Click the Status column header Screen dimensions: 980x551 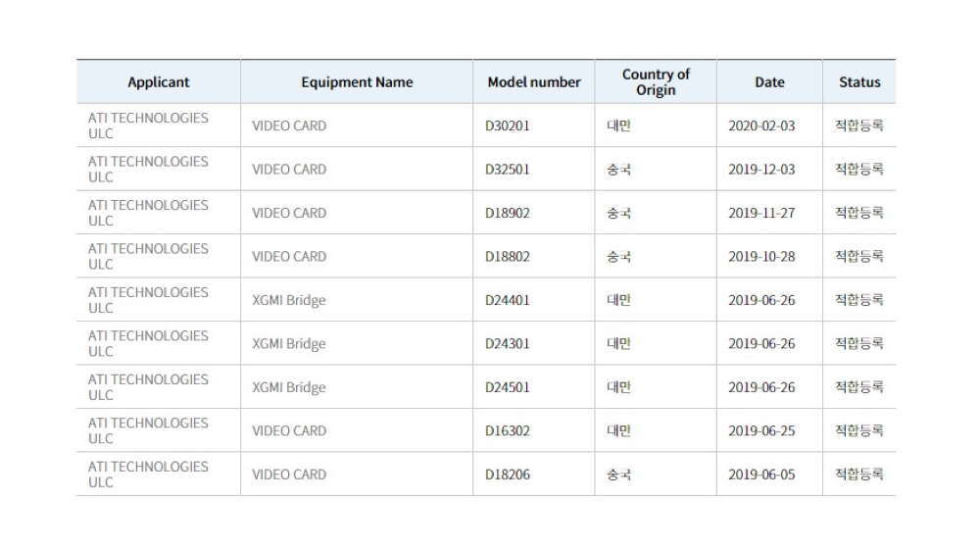click(859, 82)
